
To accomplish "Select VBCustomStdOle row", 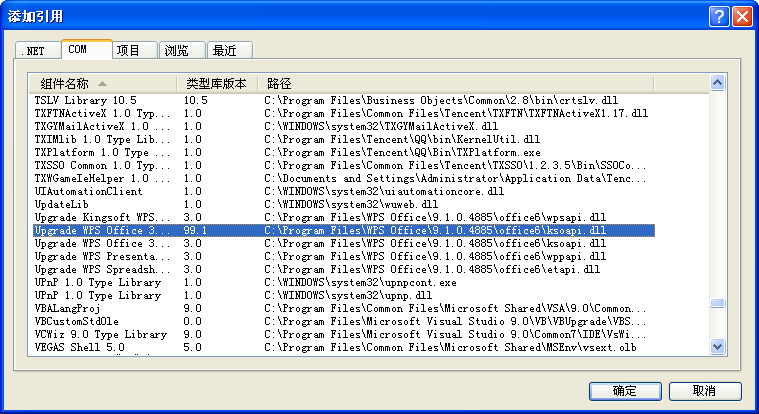I will tap(344, 322).
